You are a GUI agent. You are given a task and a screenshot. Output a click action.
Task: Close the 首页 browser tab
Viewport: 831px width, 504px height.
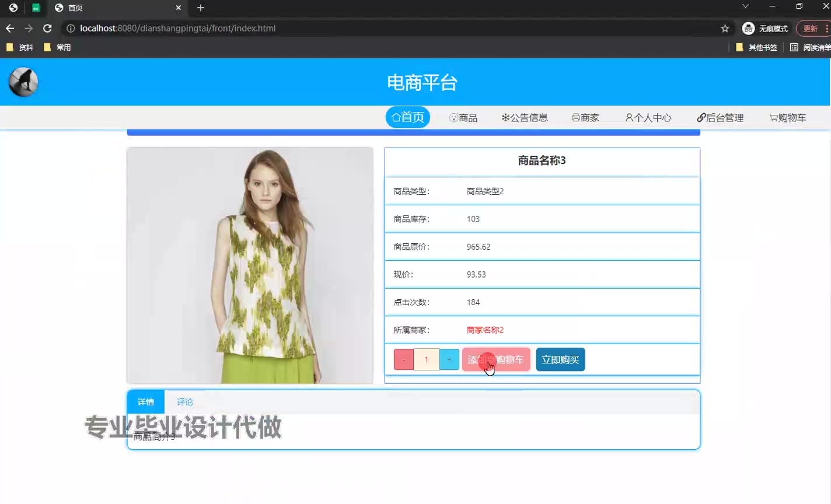[179, 8]
